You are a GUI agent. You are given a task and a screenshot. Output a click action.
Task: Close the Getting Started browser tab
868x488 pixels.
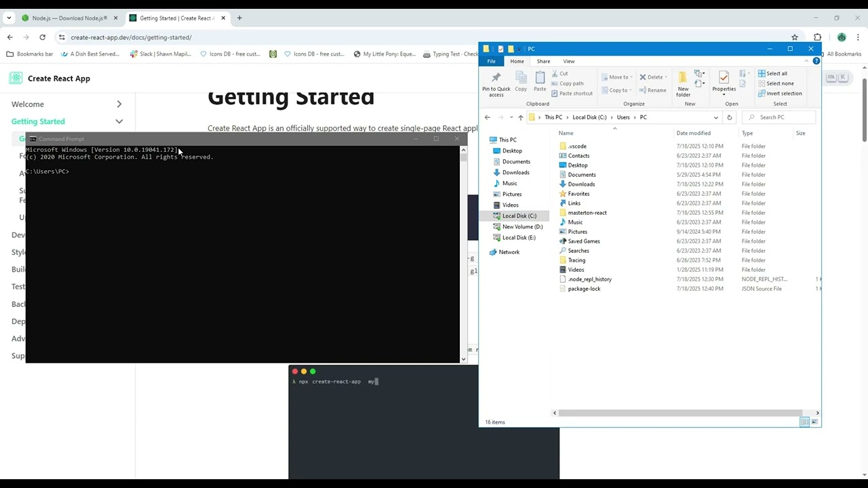[x=223, y=18]
